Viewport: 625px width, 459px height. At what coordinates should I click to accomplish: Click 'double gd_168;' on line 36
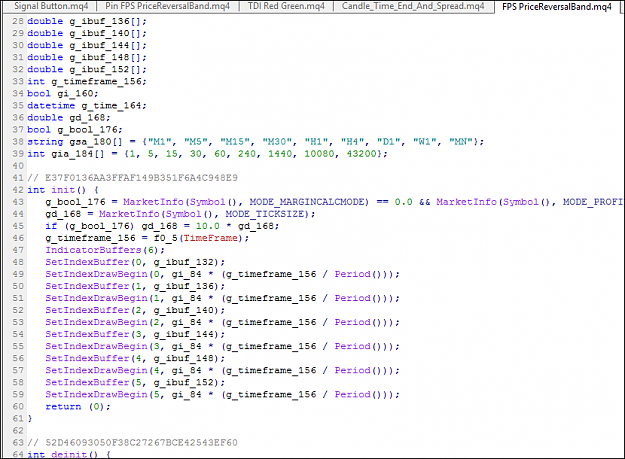click(x=69, y=117)
